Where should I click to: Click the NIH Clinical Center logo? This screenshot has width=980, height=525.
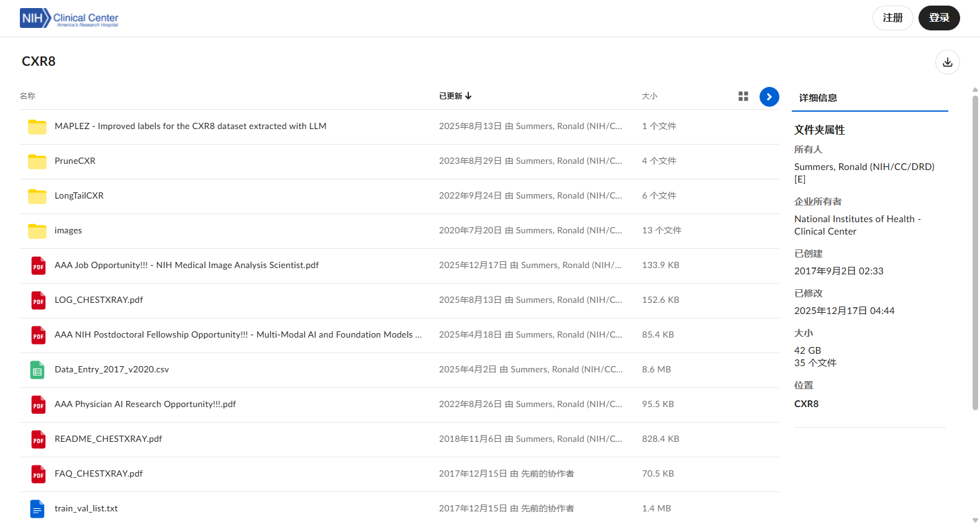click(x=69, y=18)
